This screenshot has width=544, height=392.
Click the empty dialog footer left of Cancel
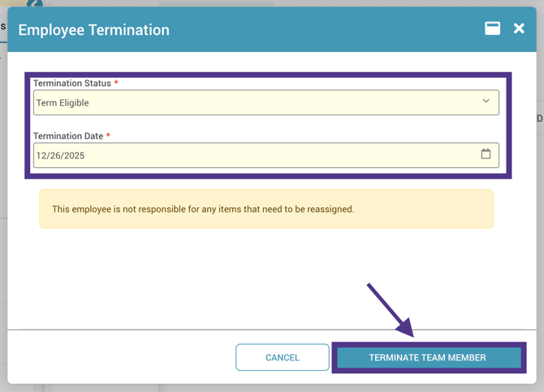122,357
